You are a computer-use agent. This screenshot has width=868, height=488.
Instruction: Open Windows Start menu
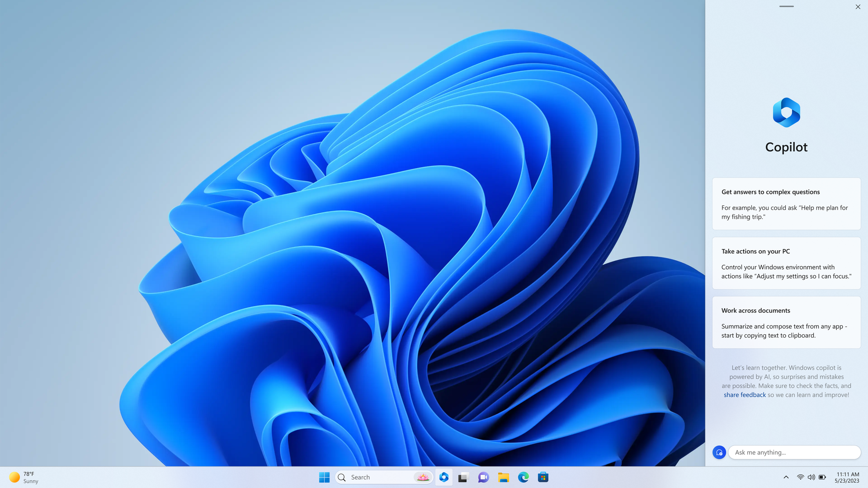click(x=324, y=477)
